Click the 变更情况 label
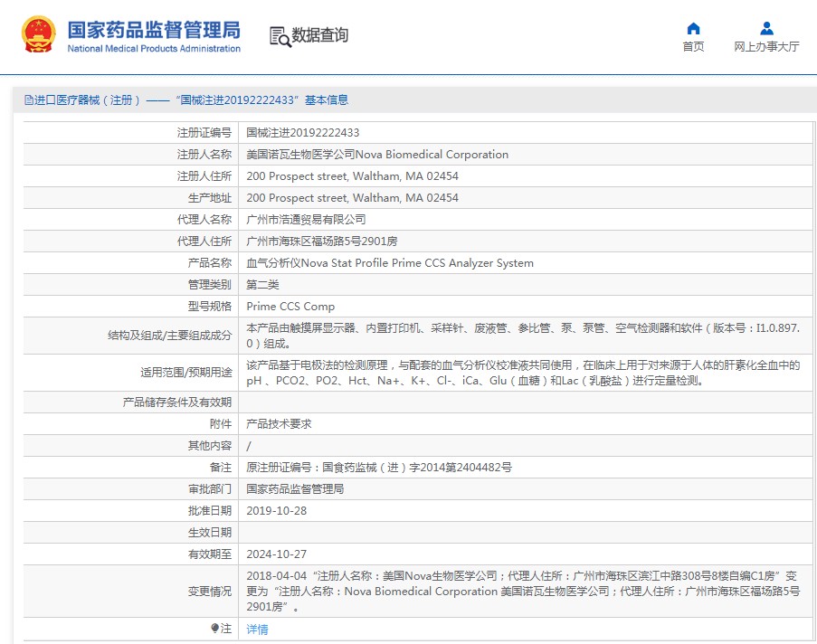Image resolution: width=817 pixels, height=644 pixels. (x=210, y=592)
